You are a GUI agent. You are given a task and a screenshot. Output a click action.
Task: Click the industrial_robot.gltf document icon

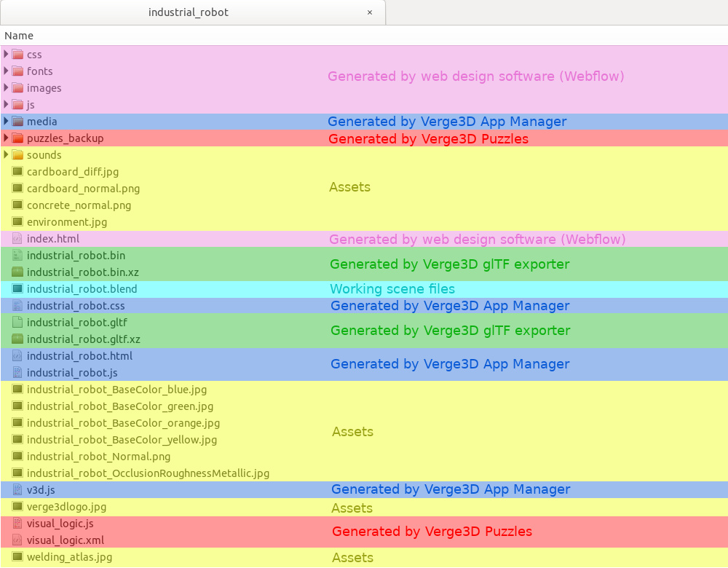pos(17,323)
